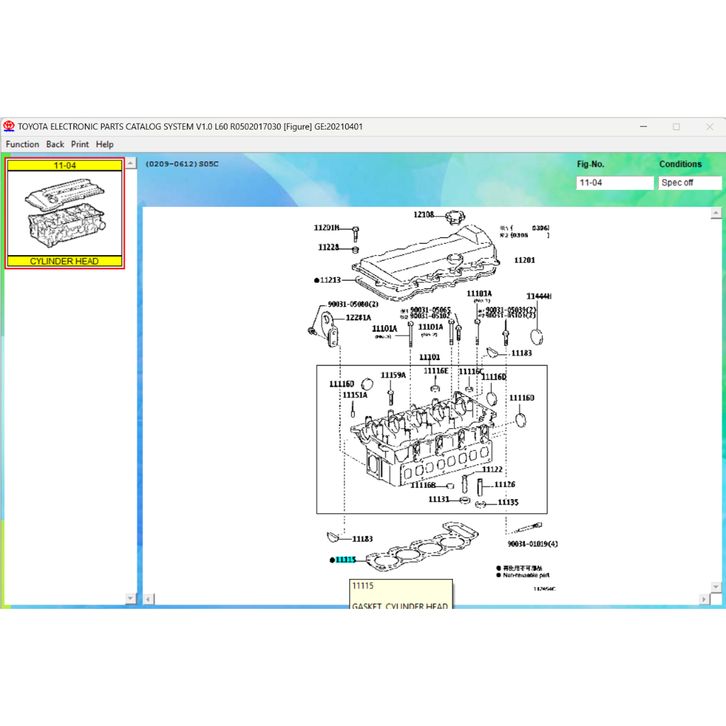The height and width of the screenshot is (726, 726).
Task: Select part number 11201H bolt callout
Action: (326, 228)
